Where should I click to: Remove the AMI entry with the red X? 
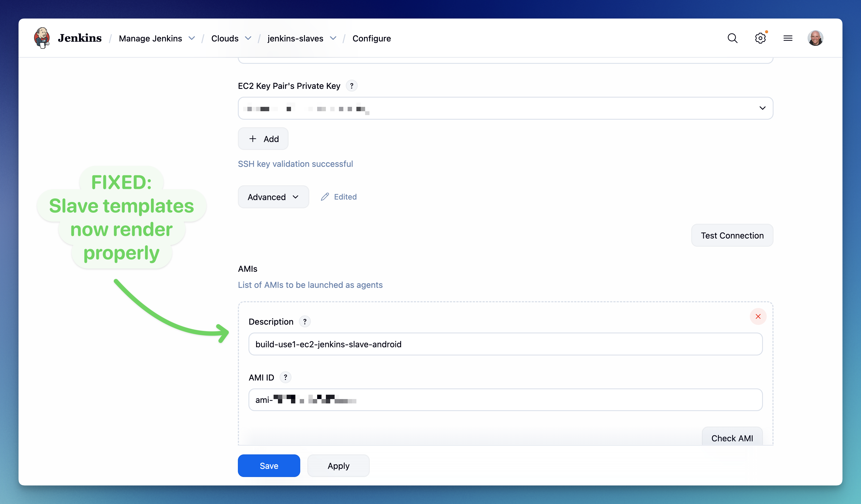(758, 316)
